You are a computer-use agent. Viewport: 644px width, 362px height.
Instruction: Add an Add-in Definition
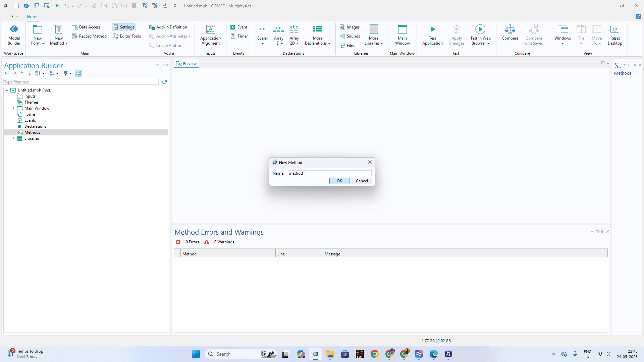pos(168,27)
